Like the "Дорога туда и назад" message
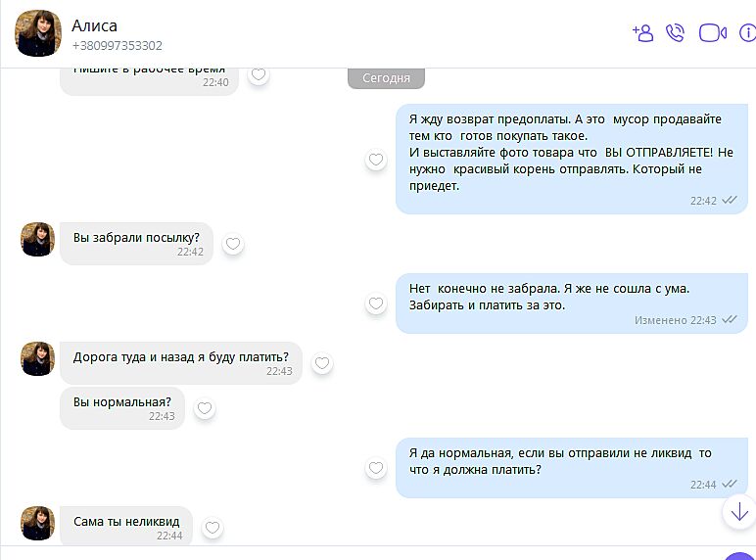756x560 pixels. click(x=322, y=363)
